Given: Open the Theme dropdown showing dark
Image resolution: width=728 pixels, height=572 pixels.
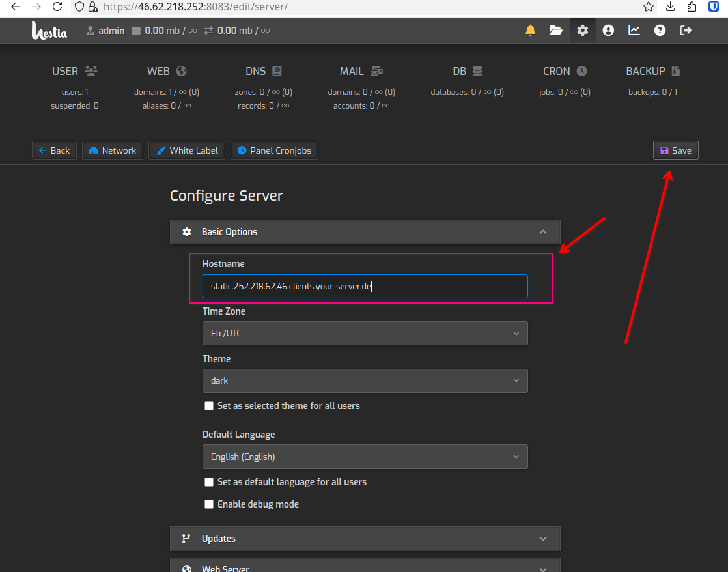Looking at the screenshot, I should [x=365, y=380].
